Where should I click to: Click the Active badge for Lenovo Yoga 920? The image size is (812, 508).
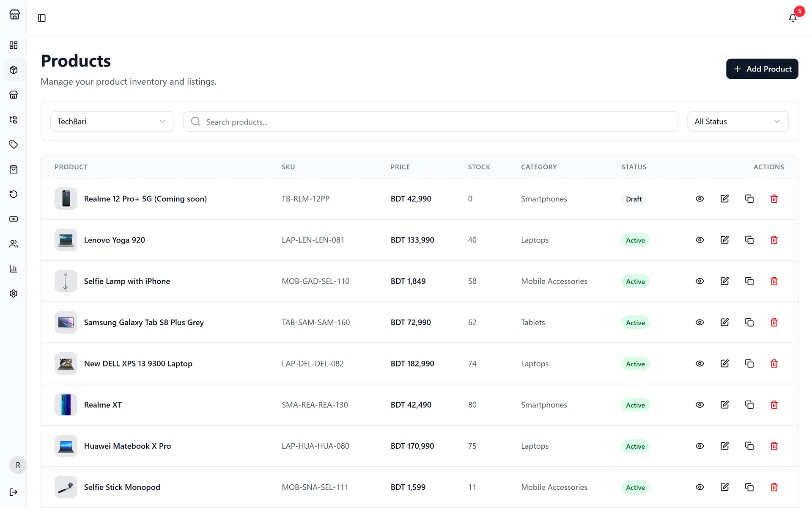635,240
